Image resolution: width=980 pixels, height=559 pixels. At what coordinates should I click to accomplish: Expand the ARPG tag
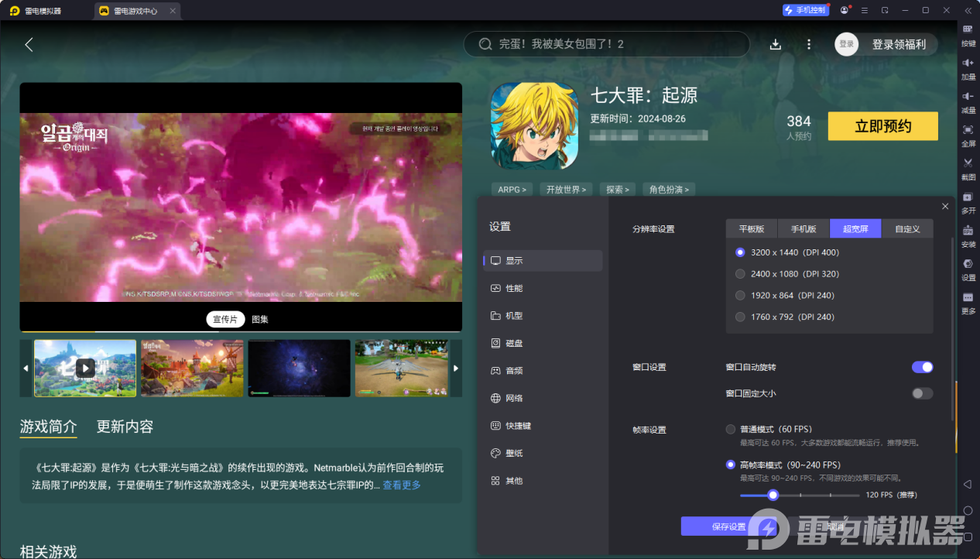(x=512, y=189)
